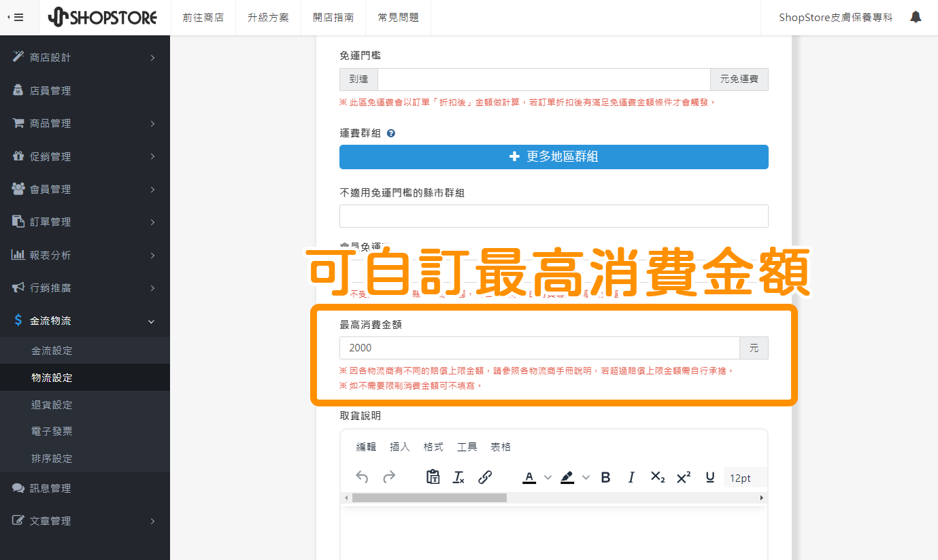Expand 行銷推廣 in the sidebar
Screen dimensions: 938x560
[x=85, y=287]
